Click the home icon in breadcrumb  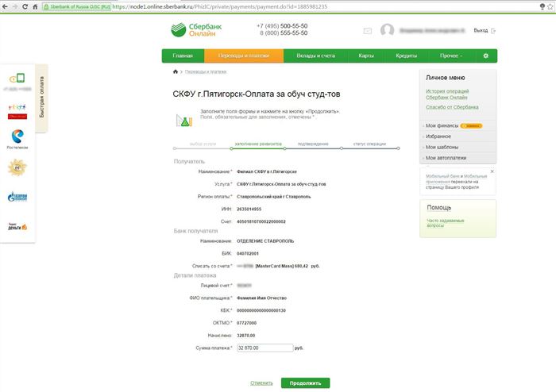[176, 71]
